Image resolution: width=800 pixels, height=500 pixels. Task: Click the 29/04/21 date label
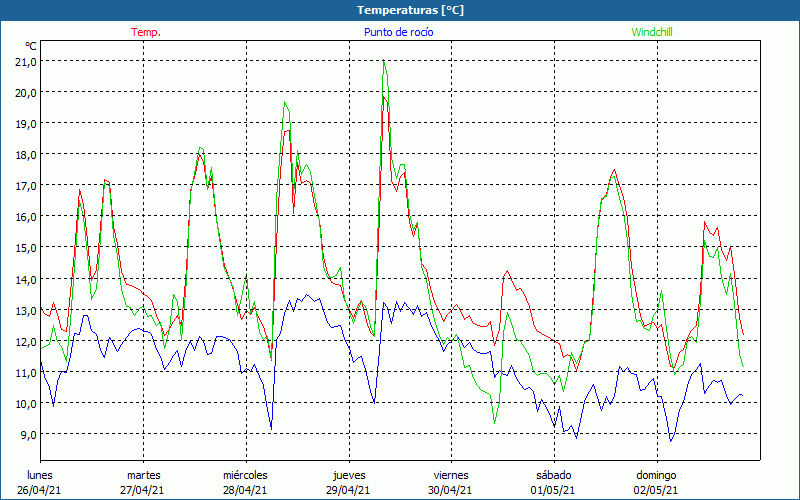[348, 490]
